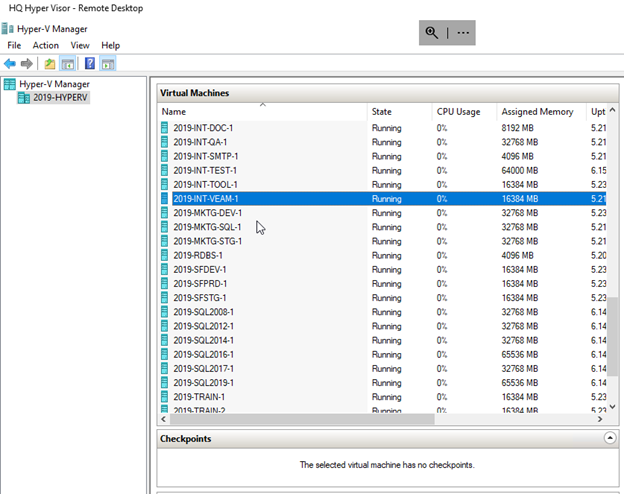Click the VM icon for 2019-TRAIN-1

[x=164, y=397]
